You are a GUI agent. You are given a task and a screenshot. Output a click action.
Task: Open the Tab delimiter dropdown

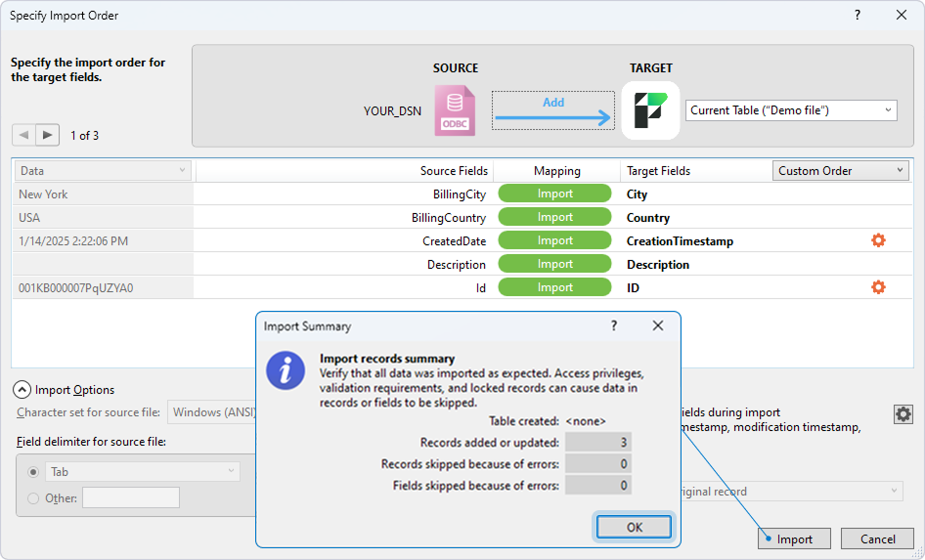[x=144, y=472]
